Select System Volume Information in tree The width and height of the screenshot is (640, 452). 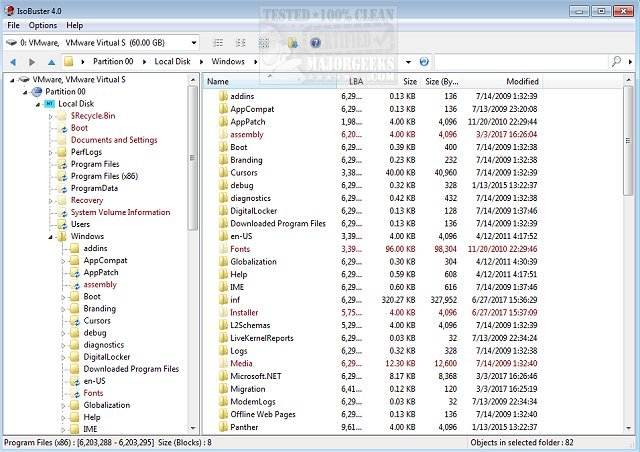click(120, 212)
